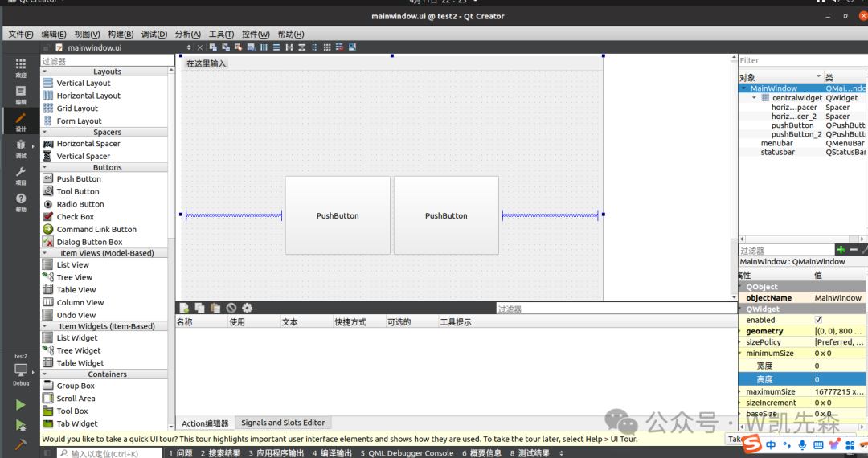This screenshot has width=868, height=458.
Task: Click green plus to add dynamic property
Action: click(x=841, y=251)
